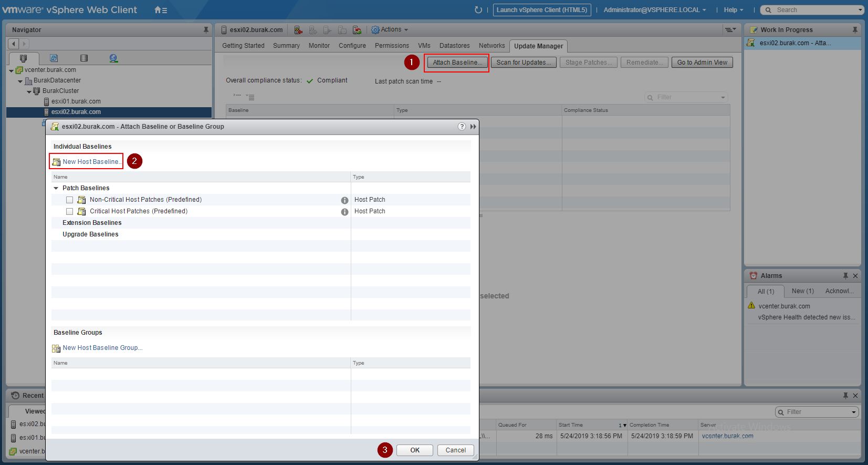The width and height of the screenshot is (868, 465).
Task: Click the double-arrow minimize icon in dialog
Action: [x=473, y=127]
